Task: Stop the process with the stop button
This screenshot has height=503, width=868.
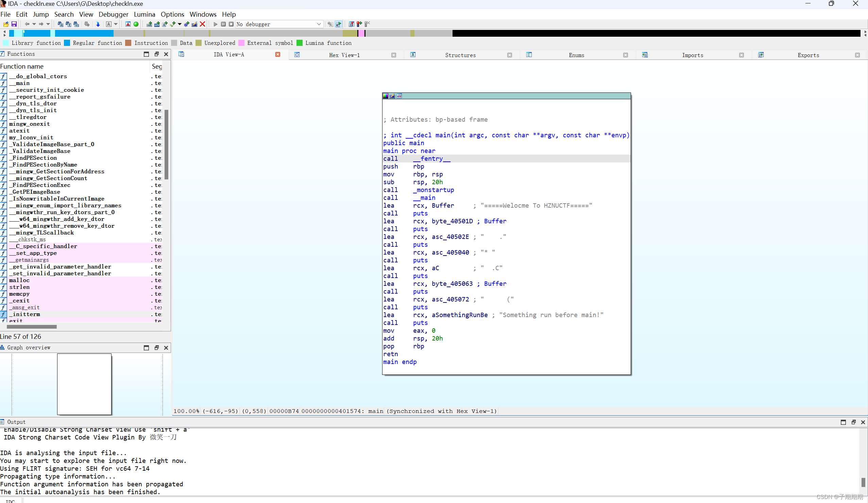Action: (231, 24)
